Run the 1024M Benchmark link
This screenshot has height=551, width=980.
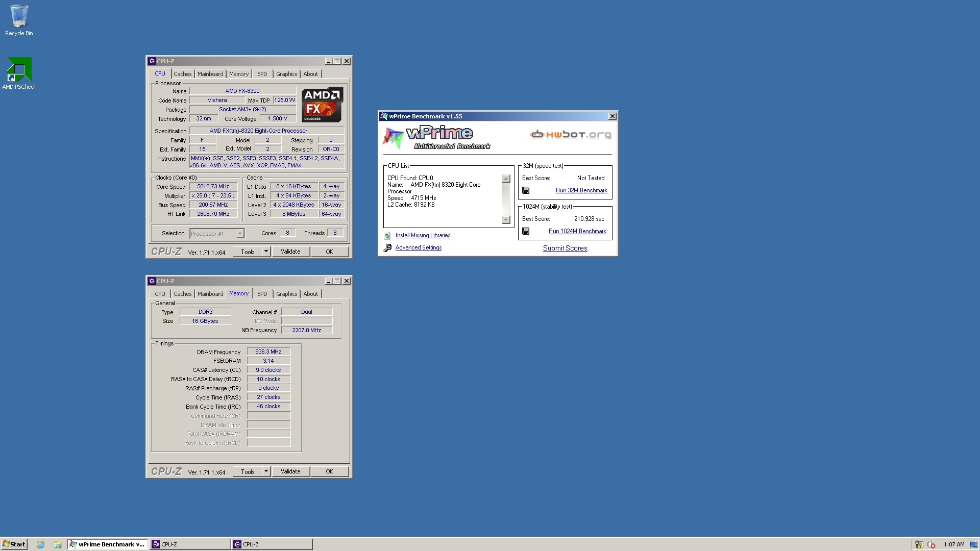pos(577,231)
